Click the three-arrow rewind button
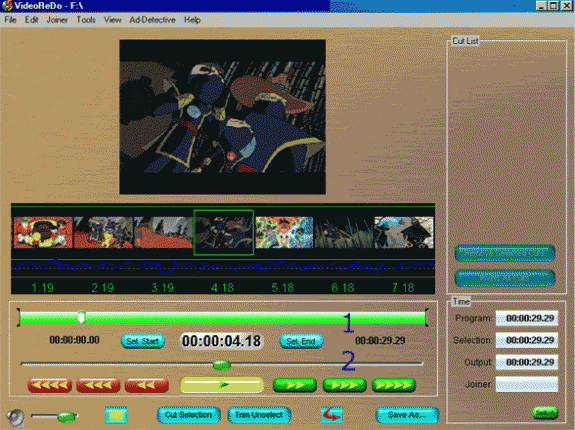Screen dimensions: 575x430 coord(98,385)
